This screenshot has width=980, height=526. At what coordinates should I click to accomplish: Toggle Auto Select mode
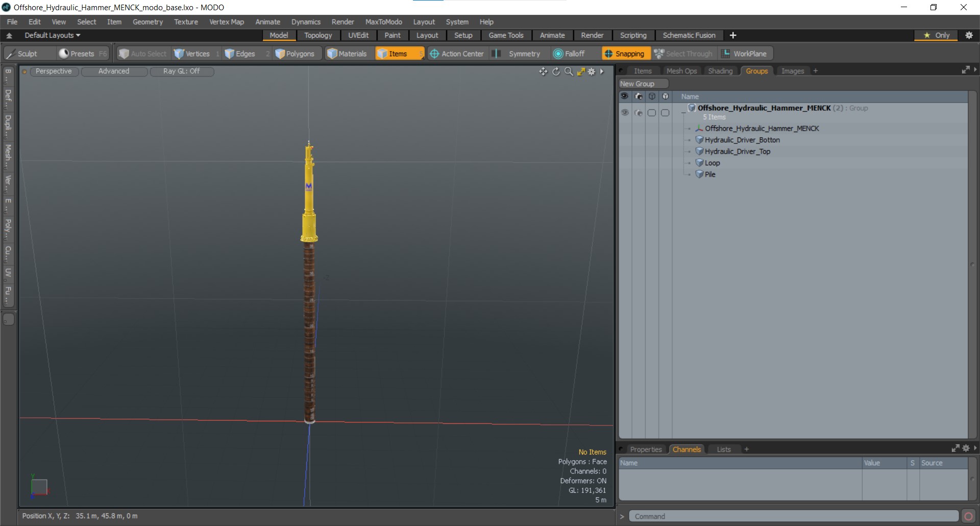pyautogui.click(x=143, y=54)
